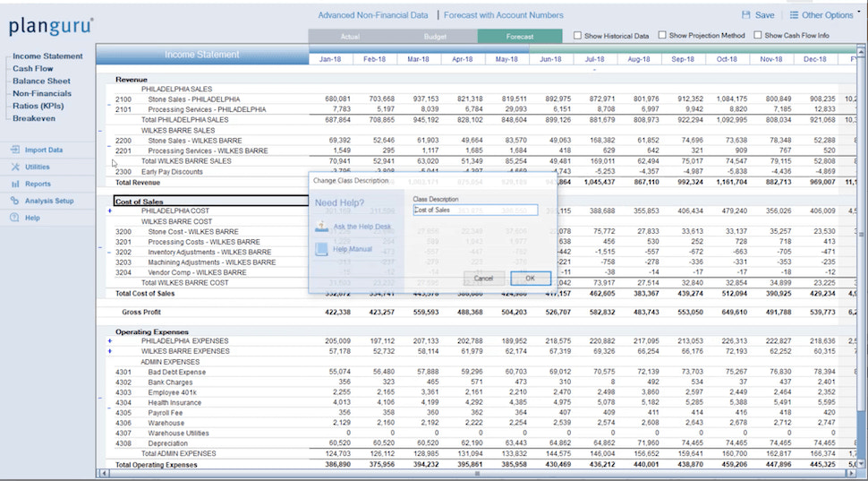Click the PlanGuru logo
The image size is (868, 481).
tap(50, 26)
